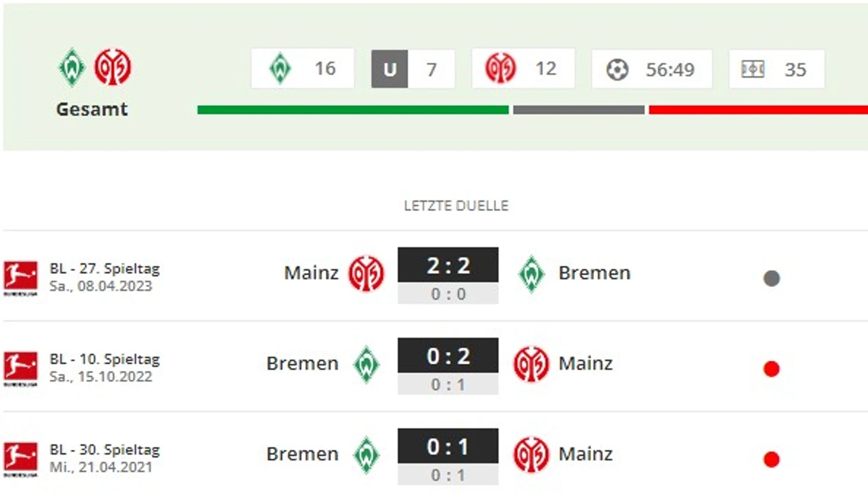Click the green segment of the balance bar

click(x=353, y=110)
